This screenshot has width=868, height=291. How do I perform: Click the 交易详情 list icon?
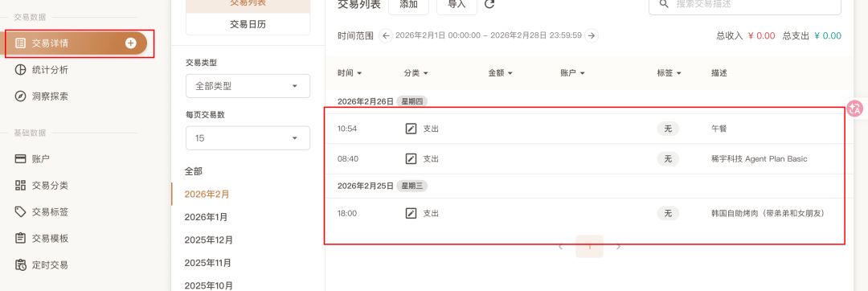20,43
